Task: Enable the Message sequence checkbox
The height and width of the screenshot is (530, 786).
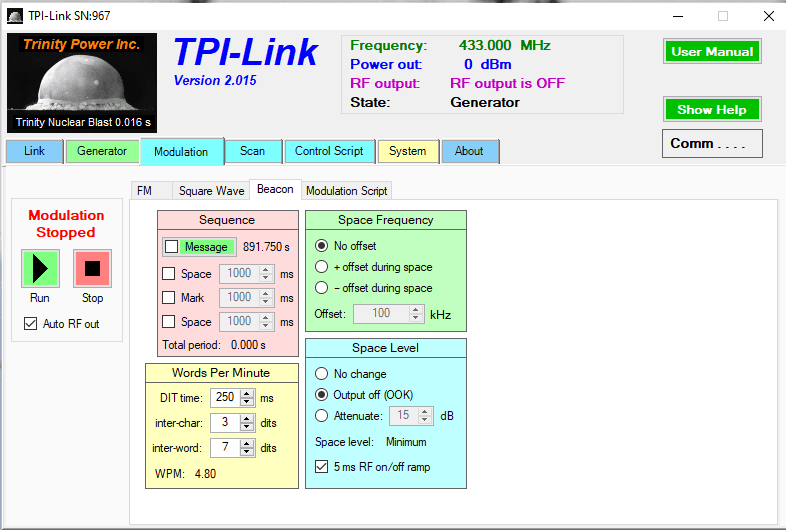Action: click(x=171, y=247)
